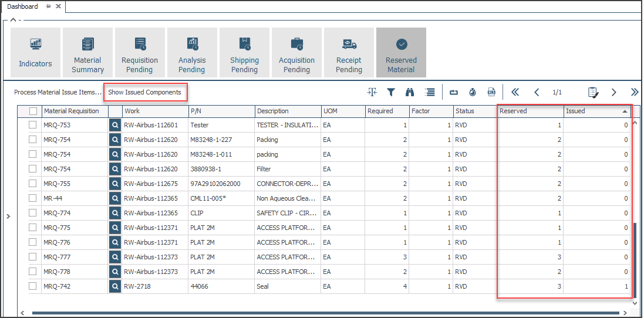Open the Shipping Pending tile
The height and width of the screenshot is (318, 644).
click(244, 53)
